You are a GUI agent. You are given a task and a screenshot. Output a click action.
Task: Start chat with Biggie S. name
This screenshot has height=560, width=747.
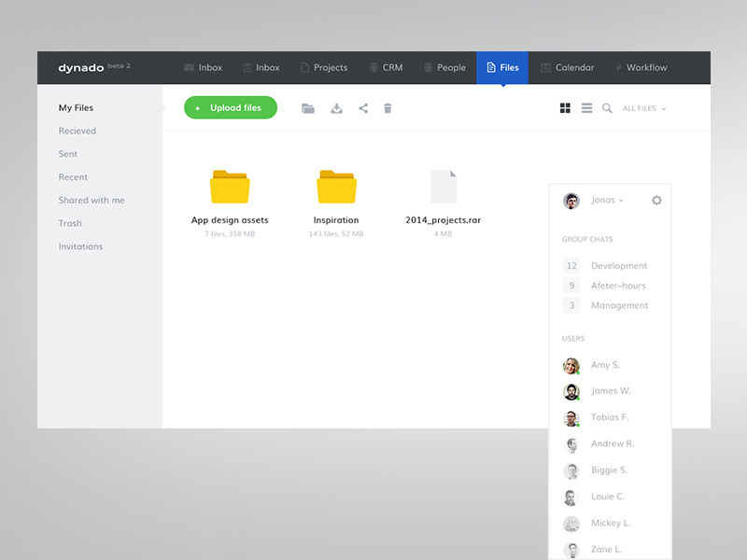click(610, 470)
